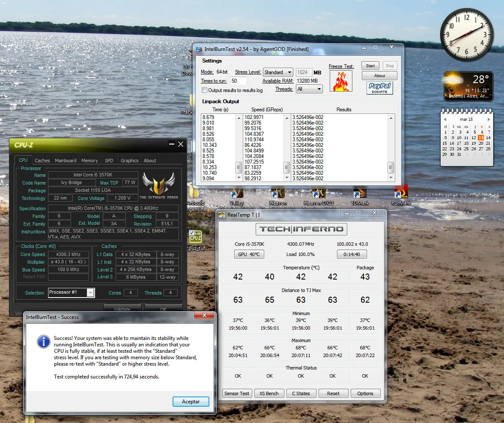Click the Stop button in IntelBurnTest
Screen dimensions: 504x423
click(390, 66)
